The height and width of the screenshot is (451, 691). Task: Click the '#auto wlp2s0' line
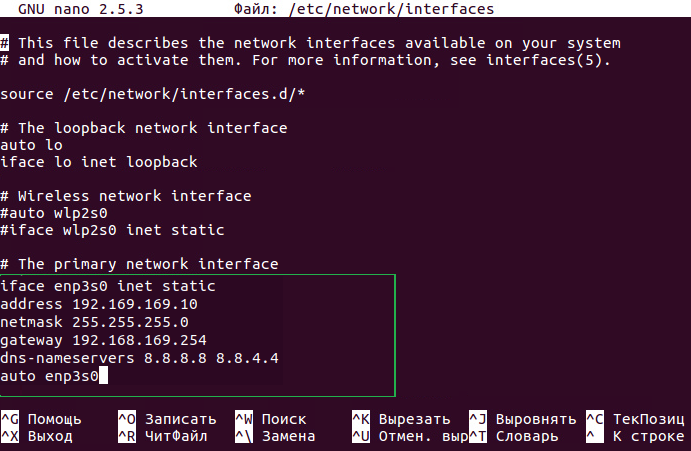click(x=54, y=213)
